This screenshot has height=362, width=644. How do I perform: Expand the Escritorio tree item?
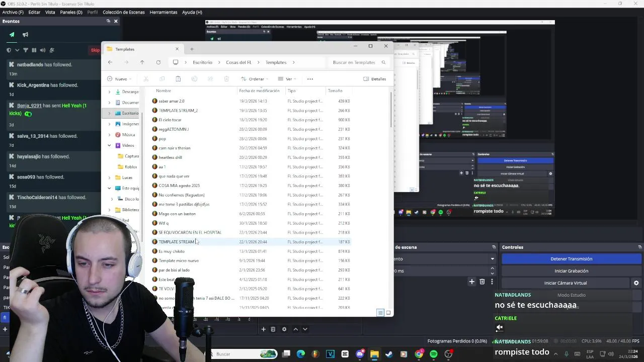click(x=109, y=113)
